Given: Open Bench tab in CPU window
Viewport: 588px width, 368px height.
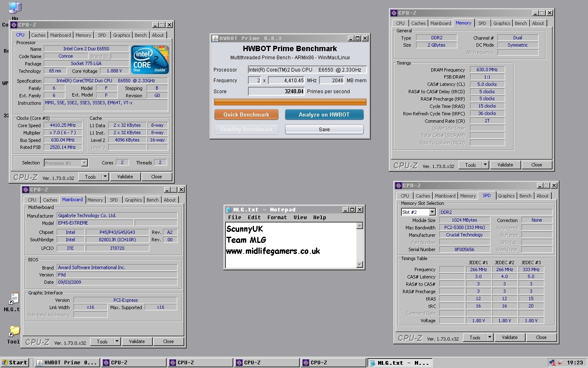Looking at the screenshot, I should click(x=141, y=36).
